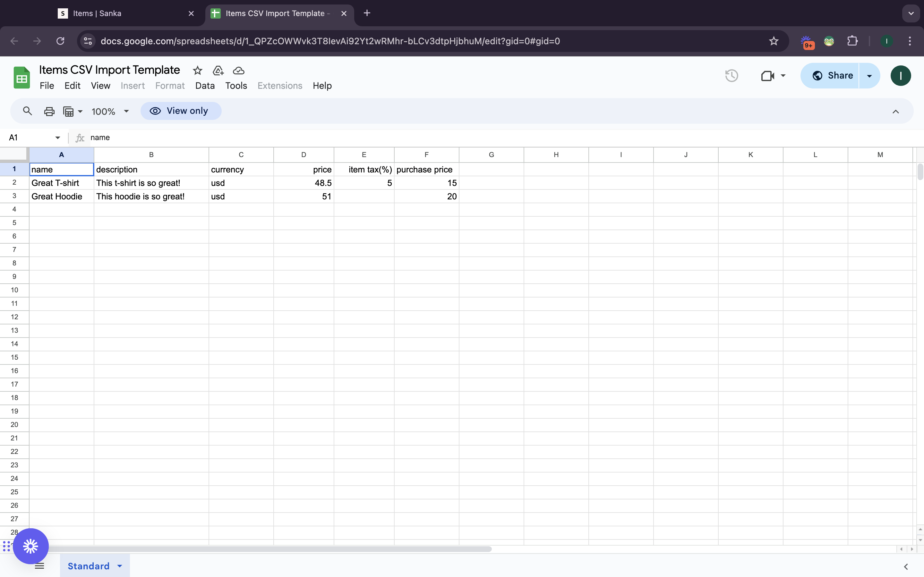Click the purple floating assistant button

(30, 546)
